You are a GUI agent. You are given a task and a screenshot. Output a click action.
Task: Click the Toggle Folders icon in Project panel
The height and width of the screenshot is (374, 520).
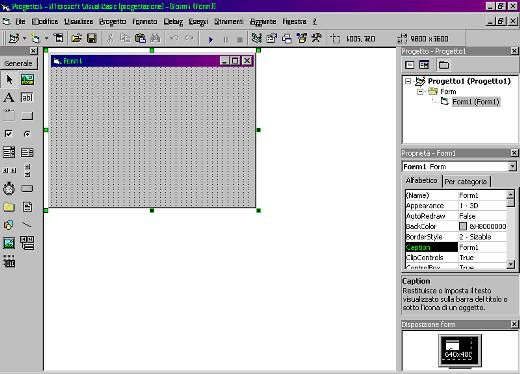pos(444,65)
